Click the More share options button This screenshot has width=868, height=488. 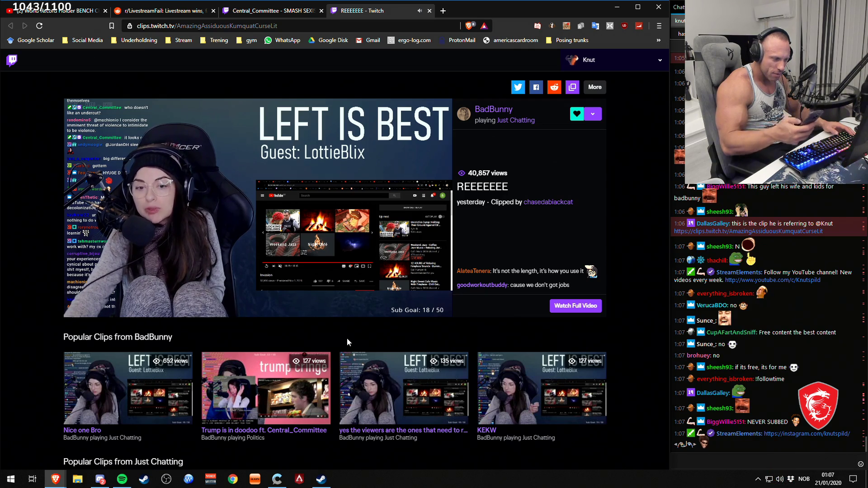click(595, 87)
